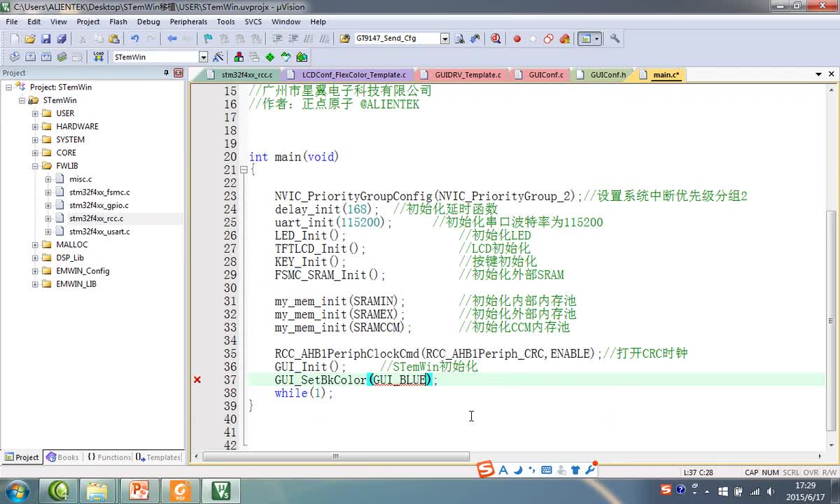Click the error marker on line 37
Image resolution: width=840 pixels, height=504 pixels.
click(x=197, y=379)
